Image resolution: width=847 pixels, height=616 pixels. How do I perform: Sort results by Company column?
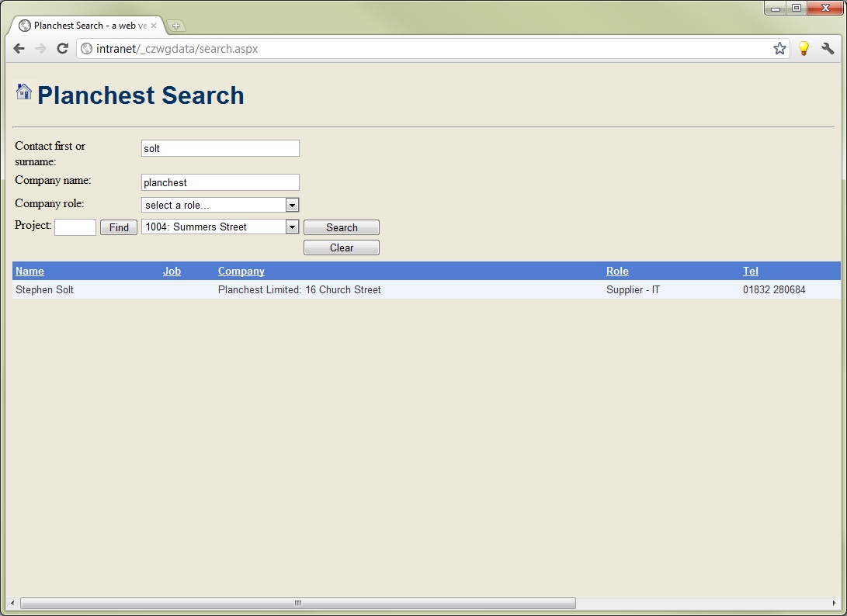241,271
